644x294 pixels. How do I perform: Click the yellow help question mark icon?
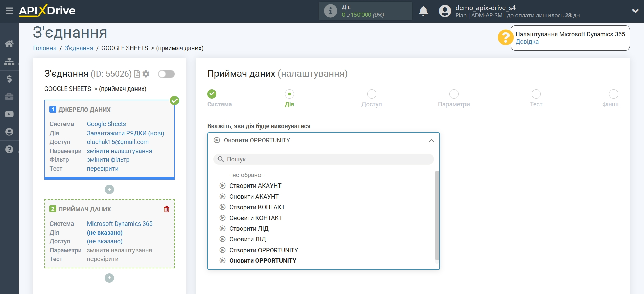(x=505, y=37)
